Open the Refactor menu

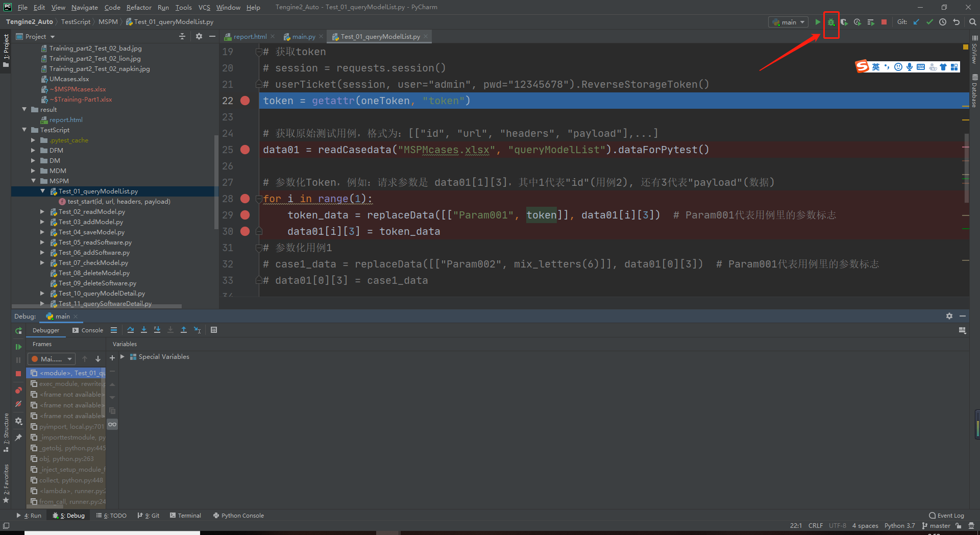(x=139, y=7)
